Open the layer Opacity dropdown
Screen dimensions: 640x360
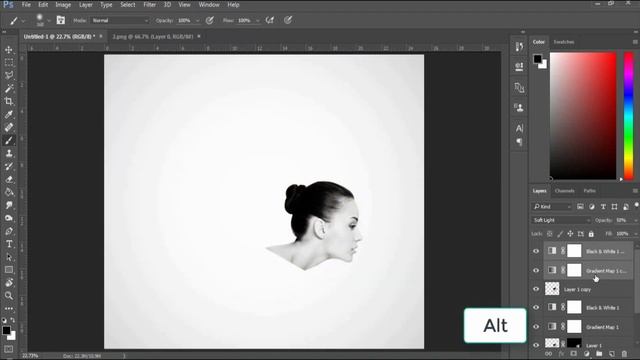(636, 220)
